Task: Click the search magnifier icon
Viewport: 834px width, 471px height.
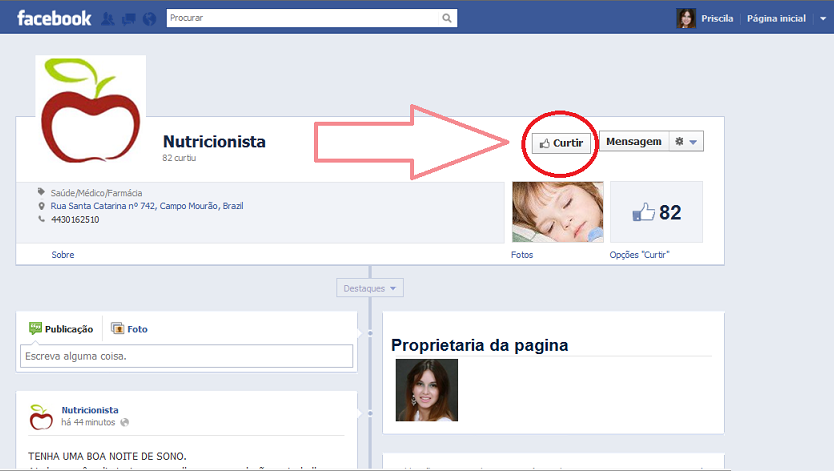Action: tap(447, 18)
